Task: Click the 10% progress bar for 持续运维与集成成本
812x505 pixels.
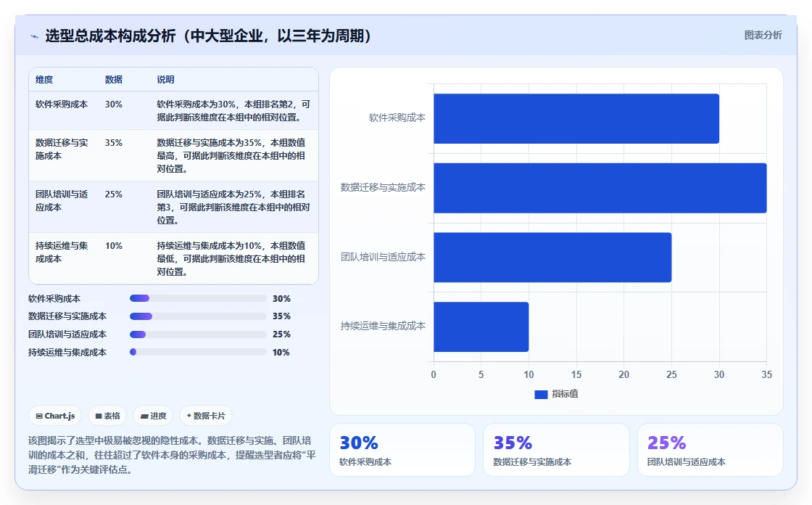Action: (x=198, y=352)
